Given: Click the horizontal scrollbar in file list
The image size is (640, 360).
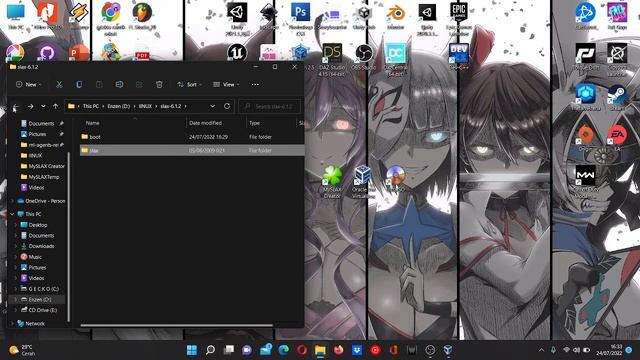Looking at the screenshot, I should click(x=176, y=325).
